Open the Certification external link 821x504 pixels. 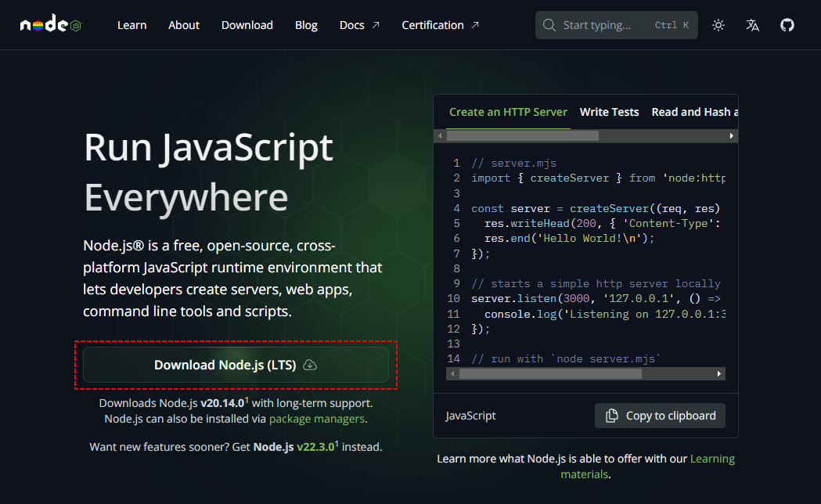click(x=441, y=25)
